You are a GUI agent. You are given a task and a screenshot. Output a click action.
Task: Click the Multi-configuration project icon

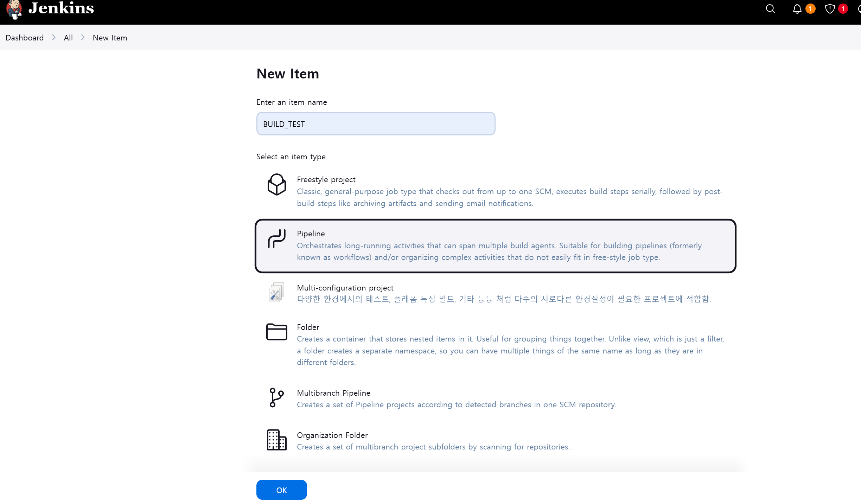coord(276,293)
